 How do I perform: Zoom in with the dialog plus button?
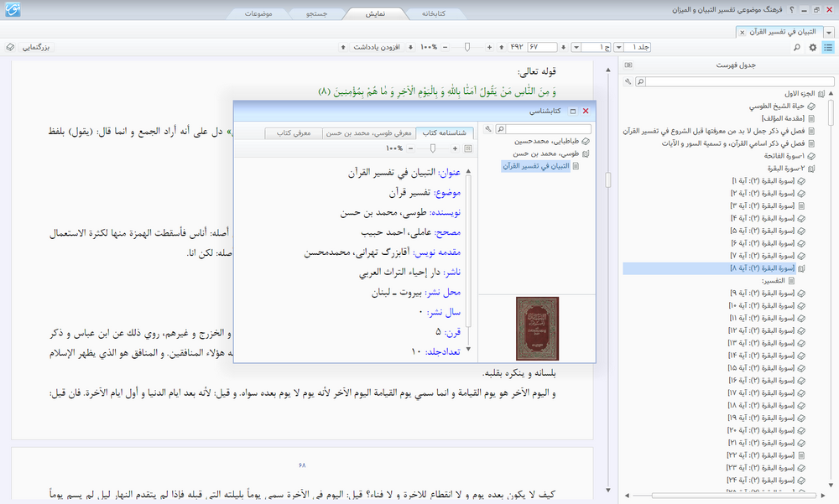pyautogui.click(x=455, y=148)
